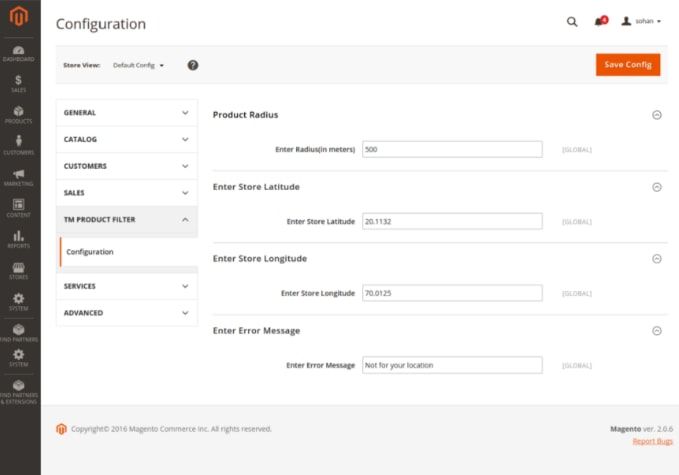This screenshot has height=475, width=679.
Task: Collapse the Enter Store Latitude section
Action: pos(656,187)
